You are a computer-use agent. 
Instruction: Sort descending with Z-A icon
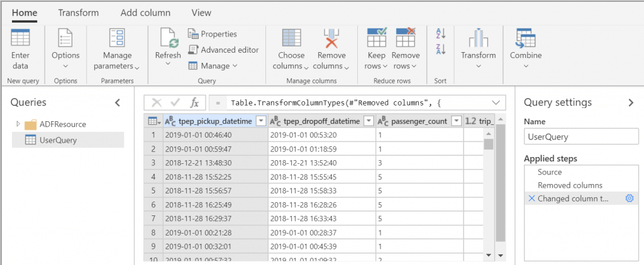[x=441, y=49]
